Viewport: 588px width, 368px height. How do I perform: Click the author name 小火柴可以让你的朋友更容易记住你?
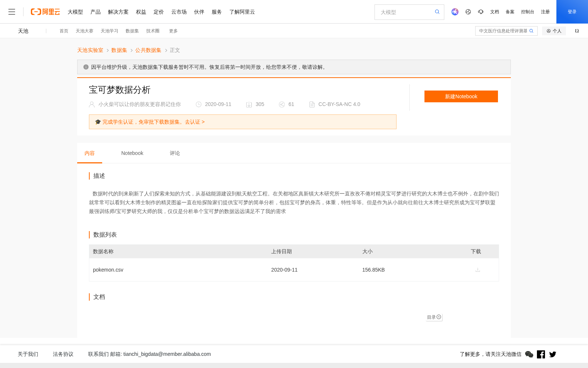click(140, 104)
